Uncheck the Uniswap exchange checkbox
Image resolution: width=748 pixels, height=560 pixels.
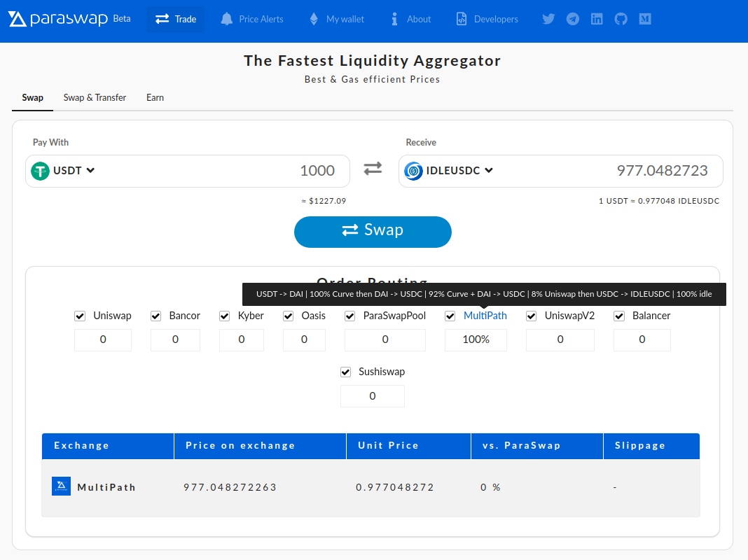pyautogui.click(x=80, y=316)
